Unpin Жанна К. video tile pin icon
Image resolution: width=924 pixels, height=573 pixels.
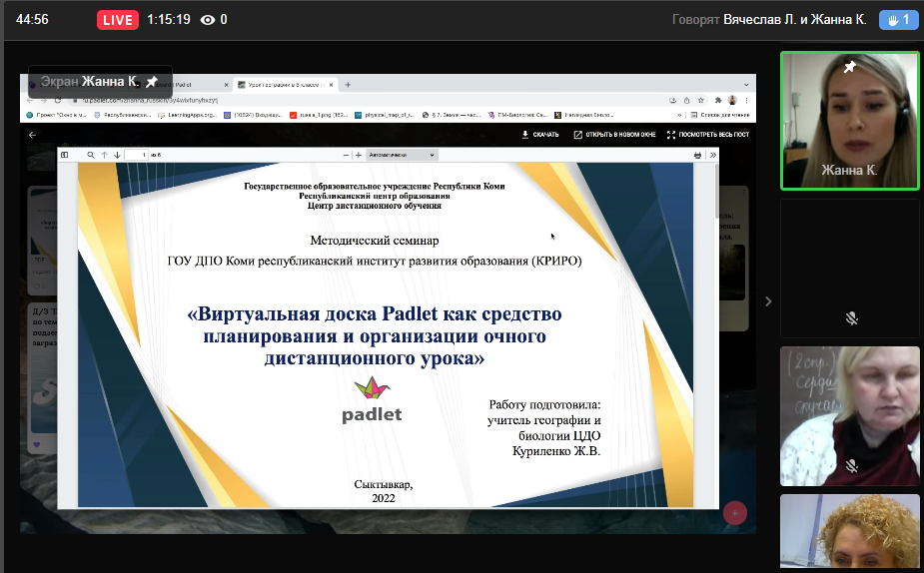850,67
